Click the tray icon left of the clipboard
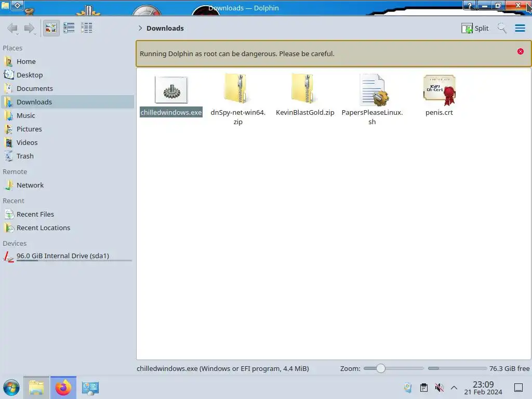This screenshot has width=532, height=399. pyautogui.click(x=408, y=388)
